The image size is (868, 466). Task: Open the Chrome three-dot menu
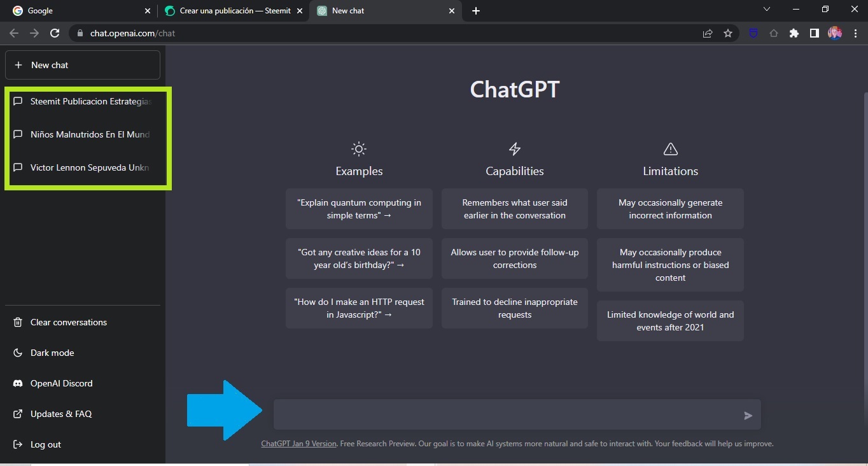(855, 33)
